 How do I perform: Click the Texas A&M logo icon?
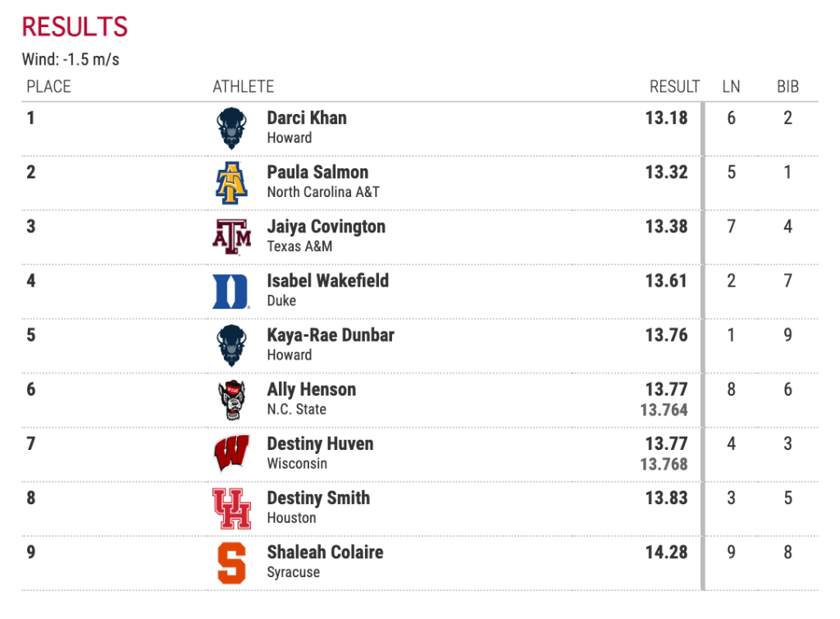point(231,236)
